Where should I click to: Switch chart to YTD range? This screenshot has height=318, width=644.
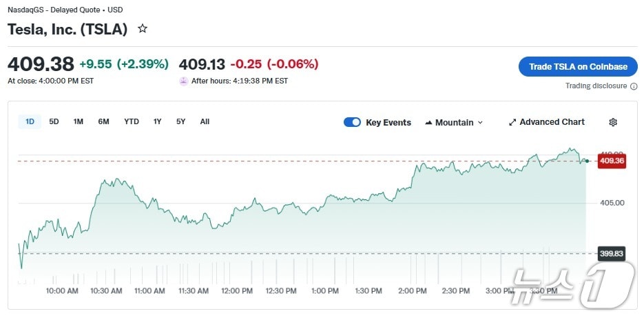click(x=132, y=121)
